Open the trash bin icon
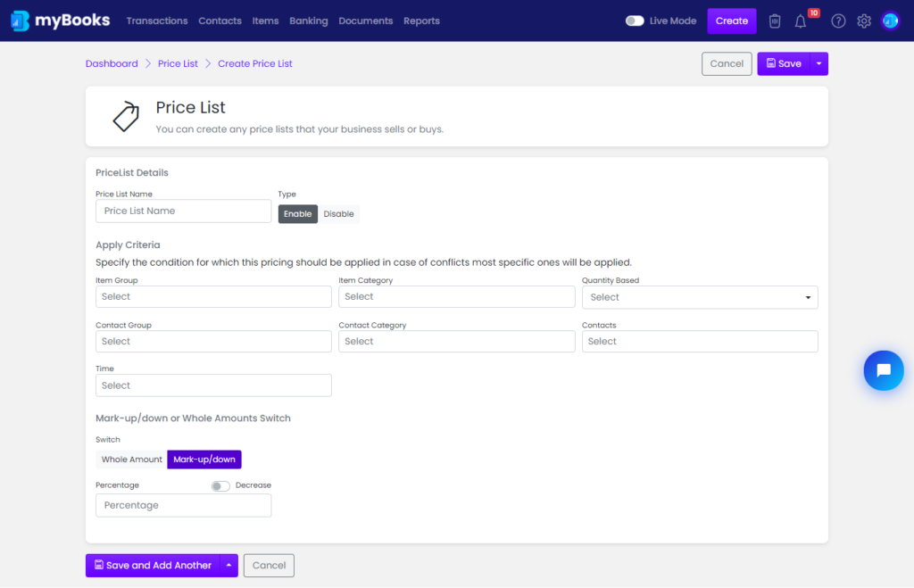 [x=774, y=21]
